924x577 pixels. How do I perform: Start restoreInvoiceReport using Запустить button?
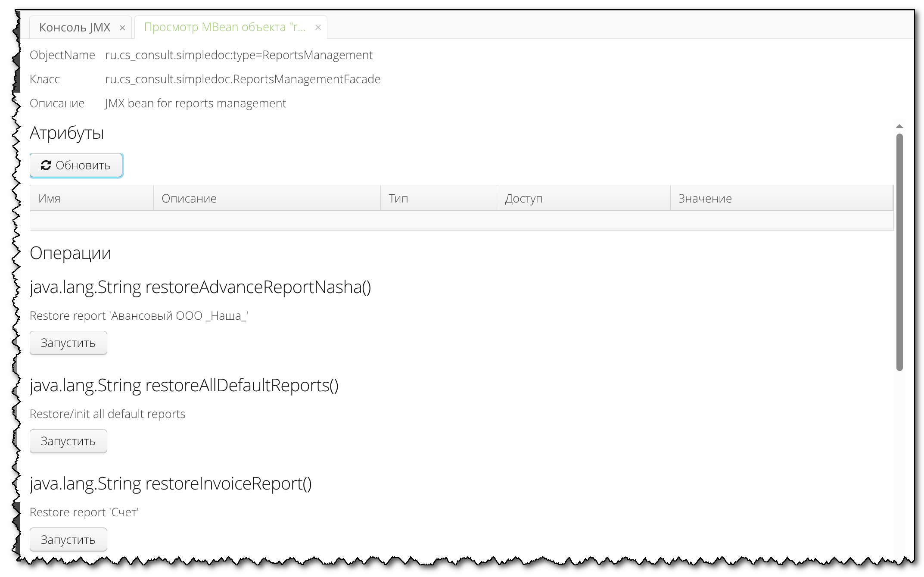point(68,540)
